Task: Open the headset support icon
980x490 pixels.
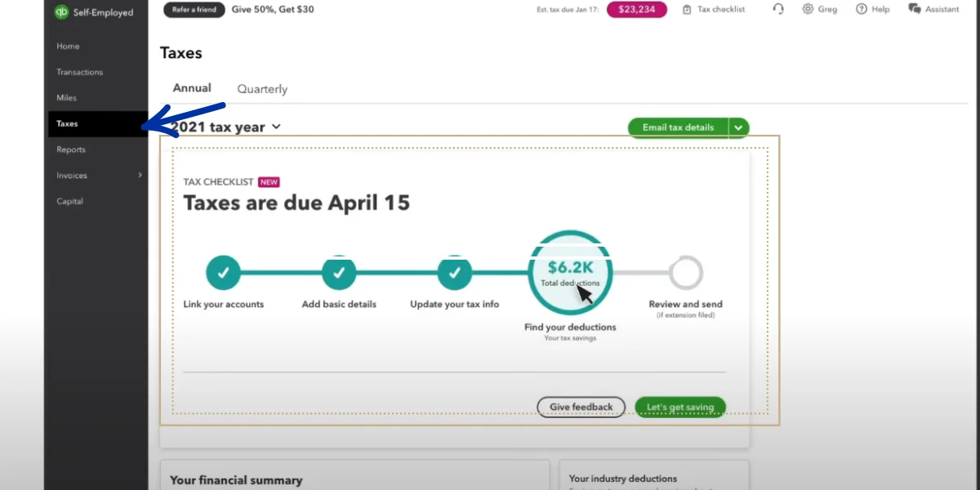Action: click(777, 9)
